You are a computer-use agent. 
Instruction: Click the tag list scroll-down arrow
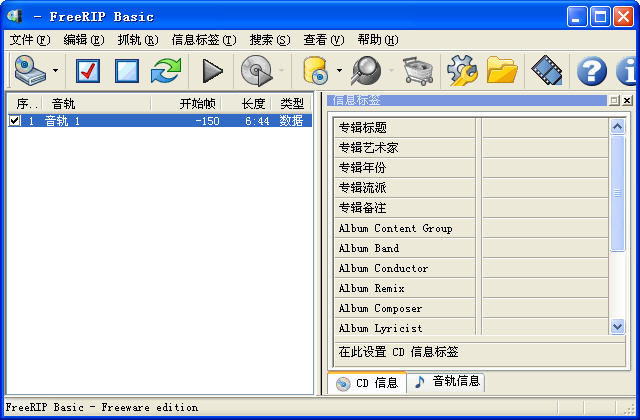coord(617,327)
